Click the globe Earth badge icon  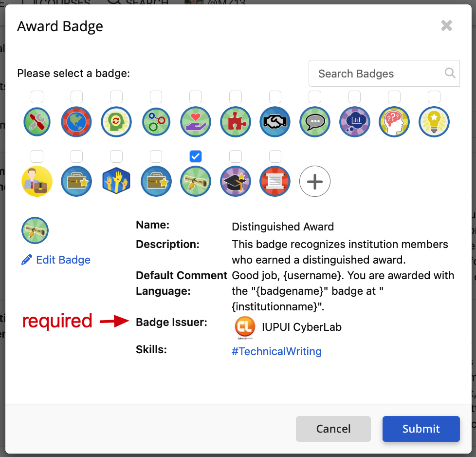(x=76, y=122)
